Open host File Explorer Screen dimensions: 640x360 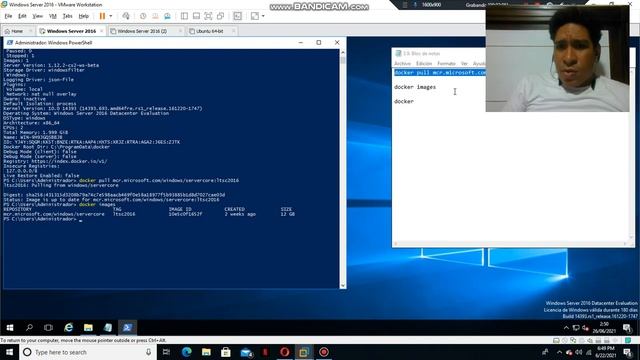pyautogui.click(x=206, y=352)
